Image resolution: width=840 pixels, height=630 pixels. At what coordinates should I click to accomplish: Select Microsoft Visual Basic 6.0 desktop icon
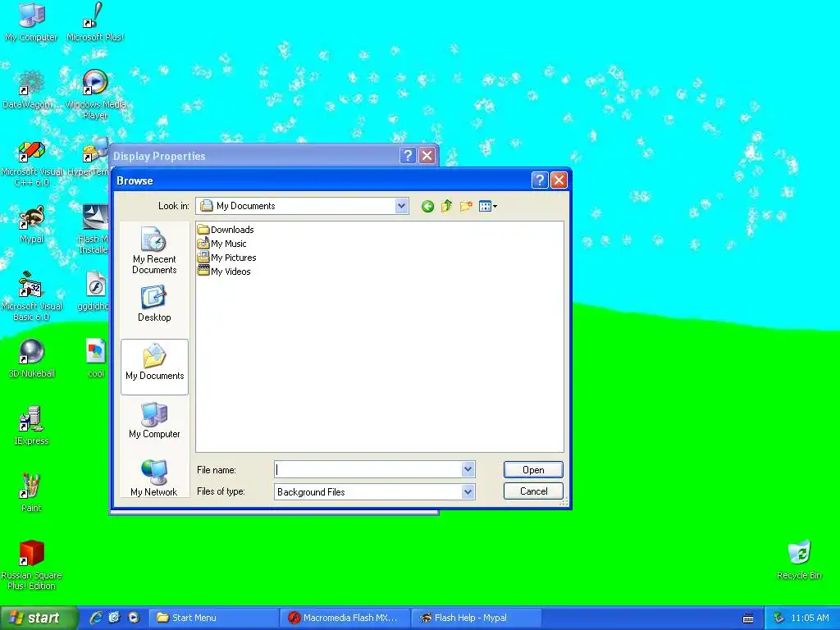pyautogui.click(x=32, y=295)
